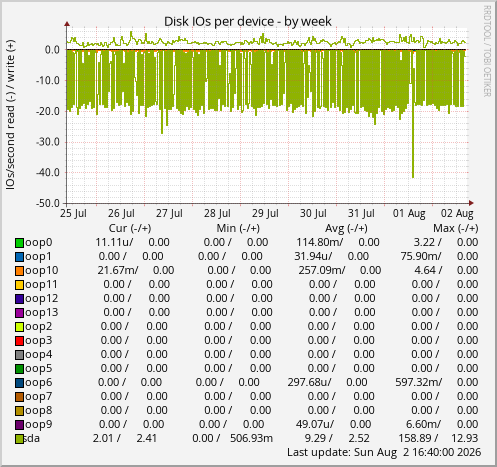497x467 pixels.
Task: Click the '257.09m/' average value
Action: [x=322, y=270]
